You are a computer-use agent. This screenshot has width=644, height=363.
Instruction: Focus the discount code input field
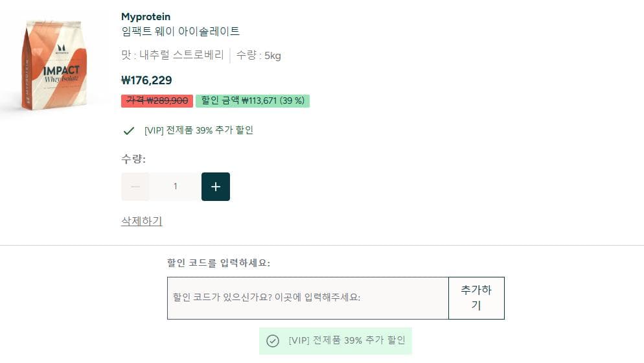307,298
